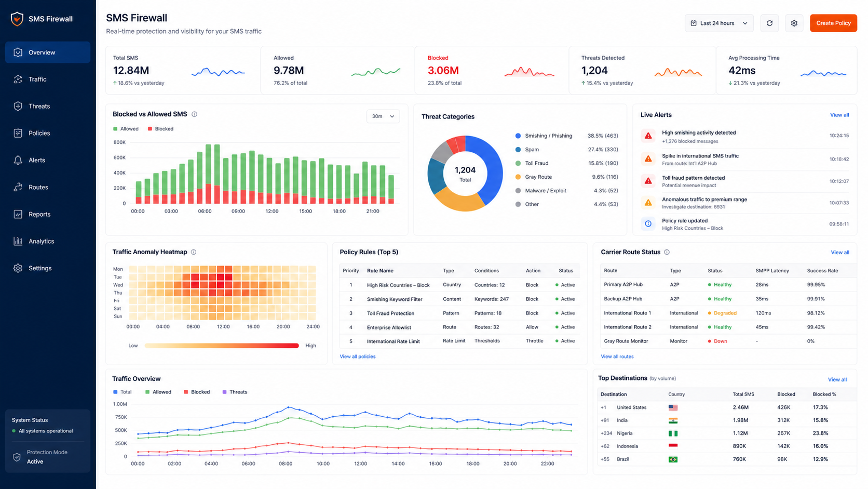Toggle the Blocked legend in Blocked vs Allowed chart
The image size is (868, 489).
pos(161,129)
